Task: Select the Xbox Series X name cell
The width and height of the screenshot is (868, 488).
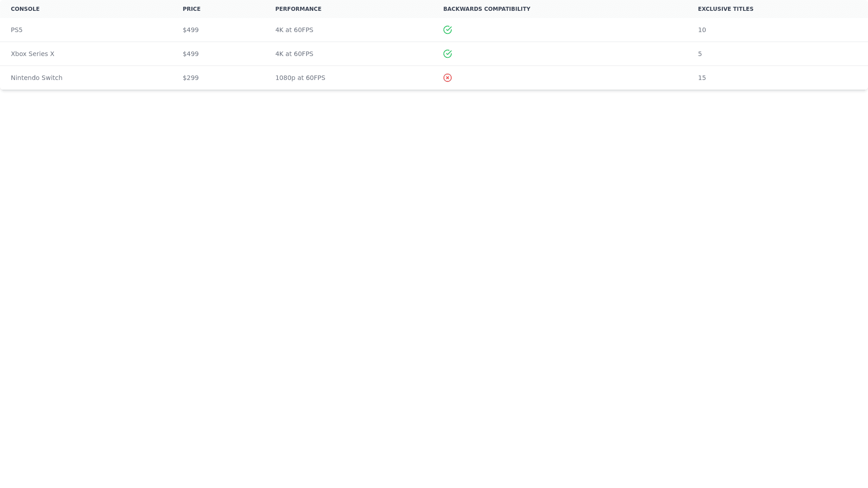Action: coord(33,54)
